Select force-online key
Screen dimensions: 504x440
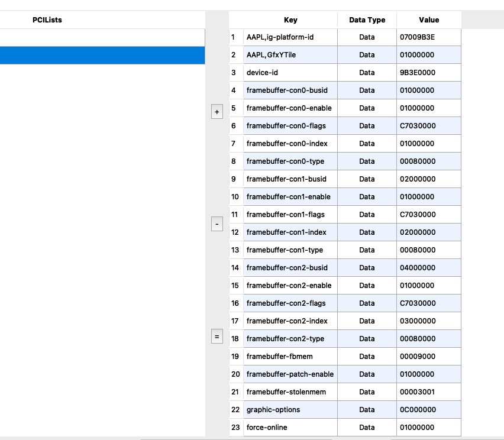point(290,428)
